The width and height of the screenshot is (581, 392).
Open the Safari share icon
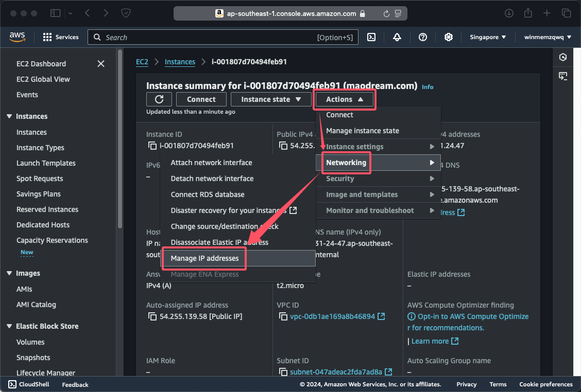point(528,13)
